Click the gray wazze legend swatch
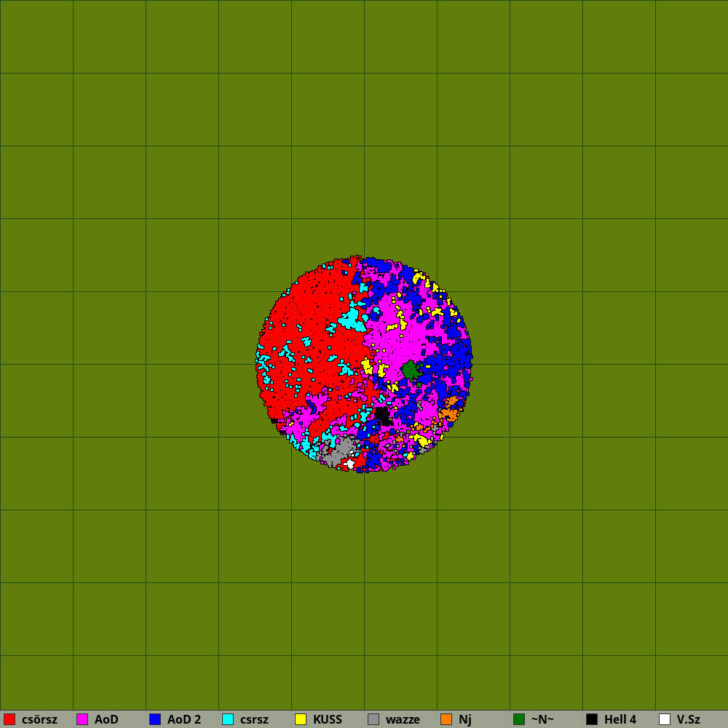This screenshot has height=728, width=728. click(x=373, y=719)
